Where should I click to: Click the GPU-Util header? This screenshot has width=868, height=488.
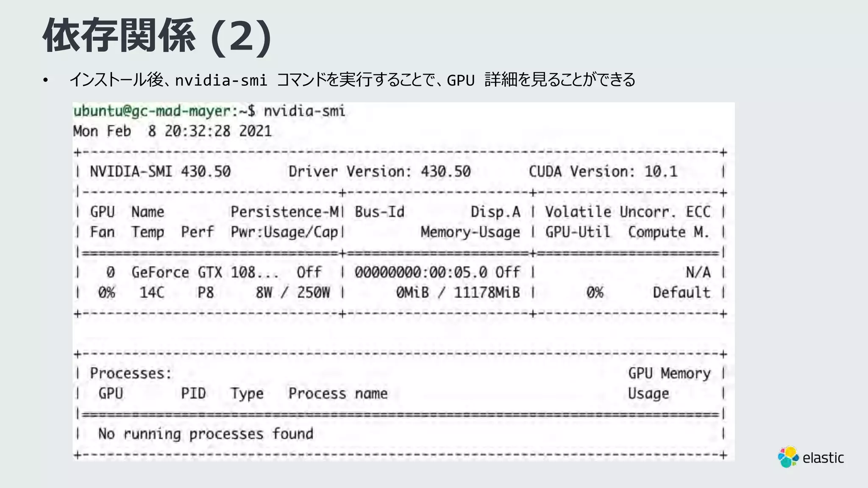click(578, 232)
